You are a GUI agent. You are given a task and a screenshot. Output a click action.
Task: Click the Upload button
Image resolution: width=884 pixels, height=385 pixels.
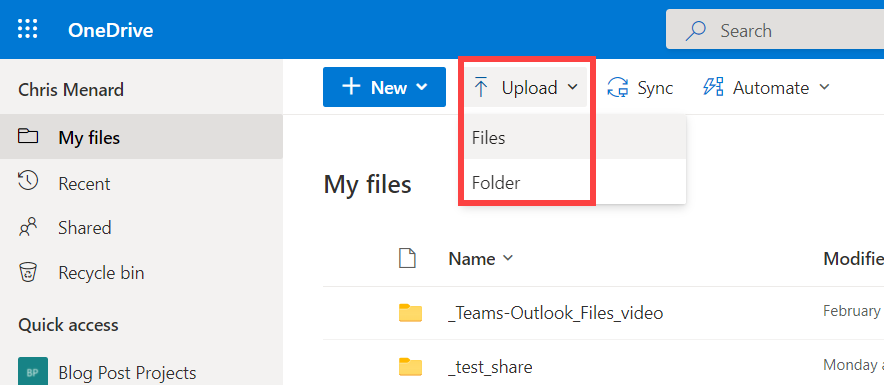[525, 87]
